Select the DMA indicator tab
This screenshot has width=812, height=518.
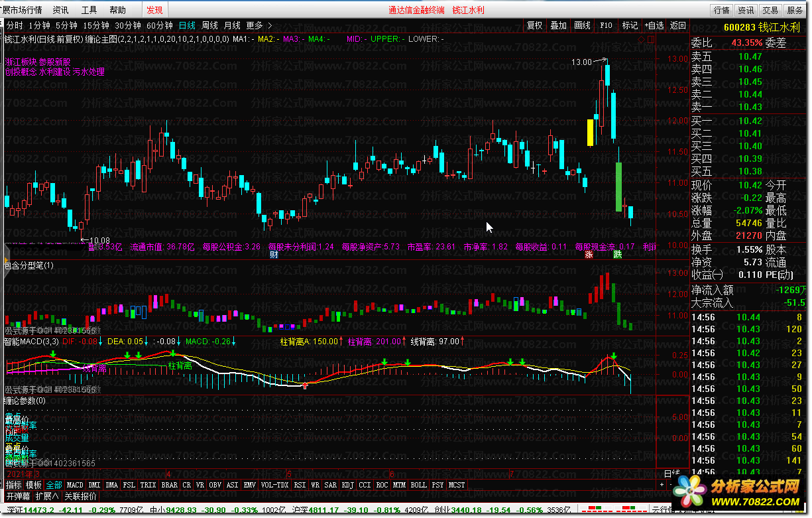(112, 485)
